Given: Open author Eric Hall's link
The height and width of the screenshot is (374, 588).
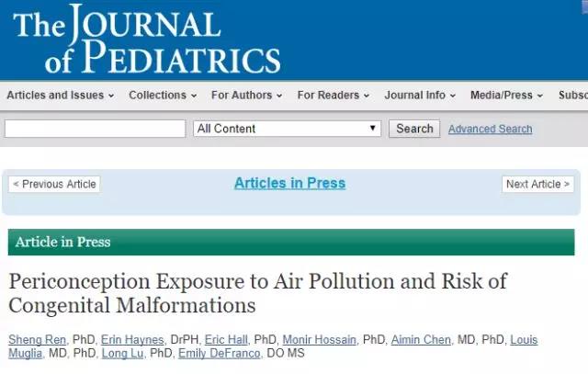Looking at the screenshot, I should (226, 339).
